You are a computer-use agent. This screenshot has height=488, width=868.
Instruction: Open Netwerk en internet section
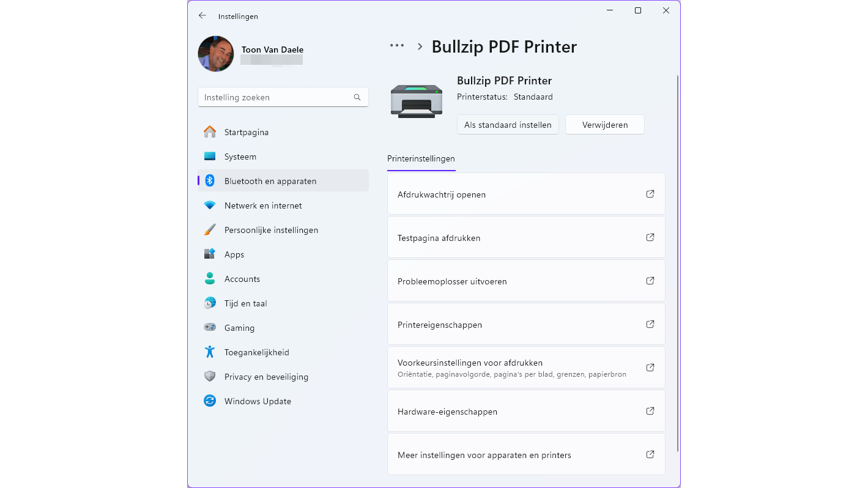[x=283, y=205]
